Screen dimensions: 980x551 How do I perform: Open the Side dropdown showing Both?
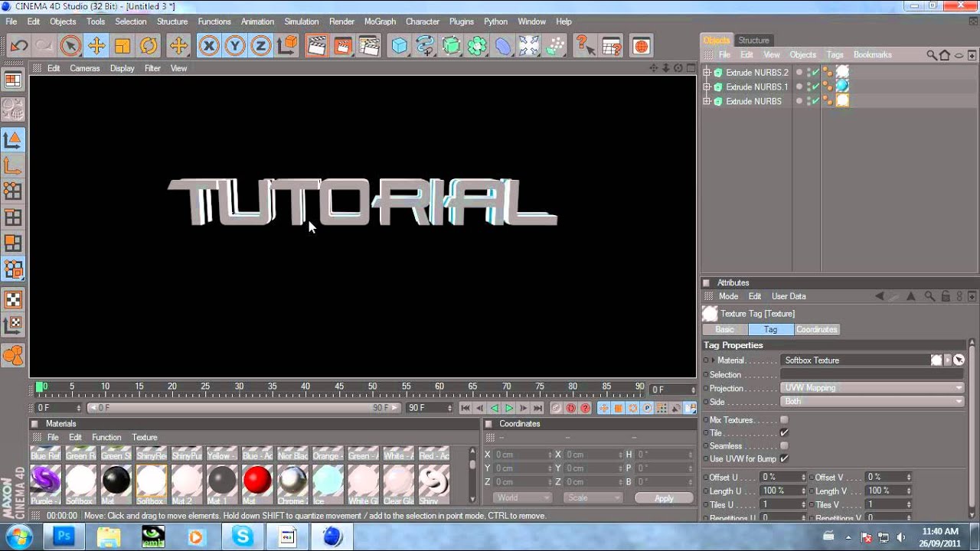click(872, 401)
